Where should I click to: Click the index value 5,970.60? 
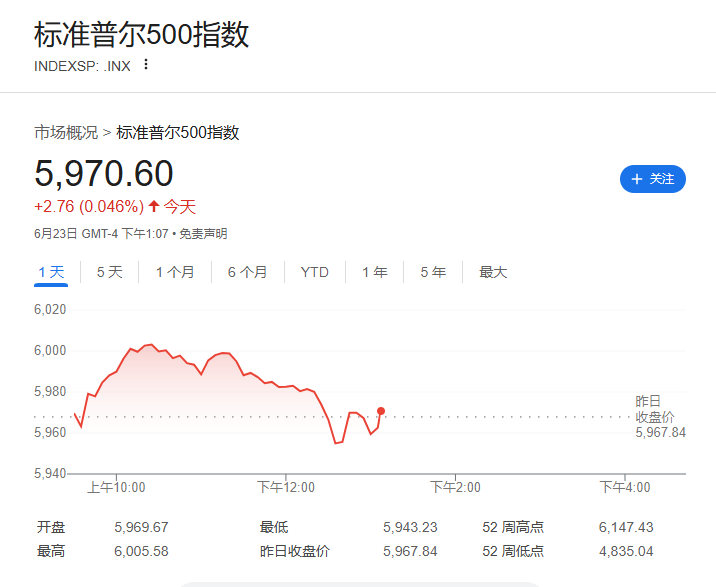[x=104, y=174]
